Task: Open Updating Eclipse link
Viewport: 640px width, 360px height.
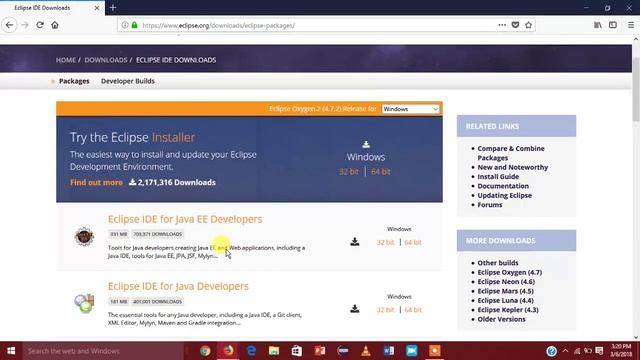Action: click(504, 196)
